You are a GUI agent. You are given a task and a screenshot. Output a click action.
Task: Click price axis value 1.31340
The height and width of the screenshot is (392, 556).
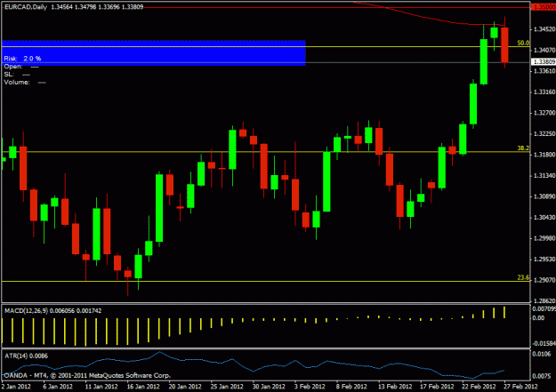tap(544, 176)
